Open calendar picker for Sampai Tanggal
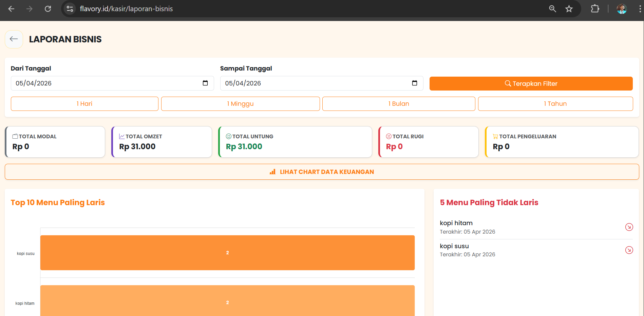Screen dimensions: 644x316 (x=414, y=83)
